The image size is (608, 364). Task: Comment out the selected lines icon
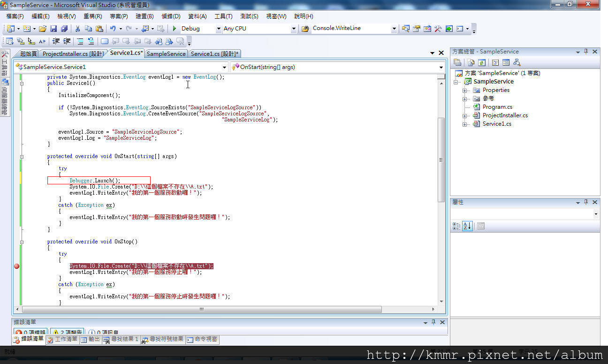click(x=80, y=41)
